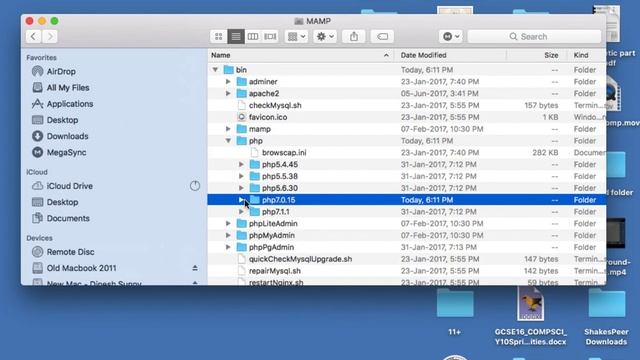Expand the php5.4.45 folder
This screenshot has width=640, height=360.
point(241,164)
